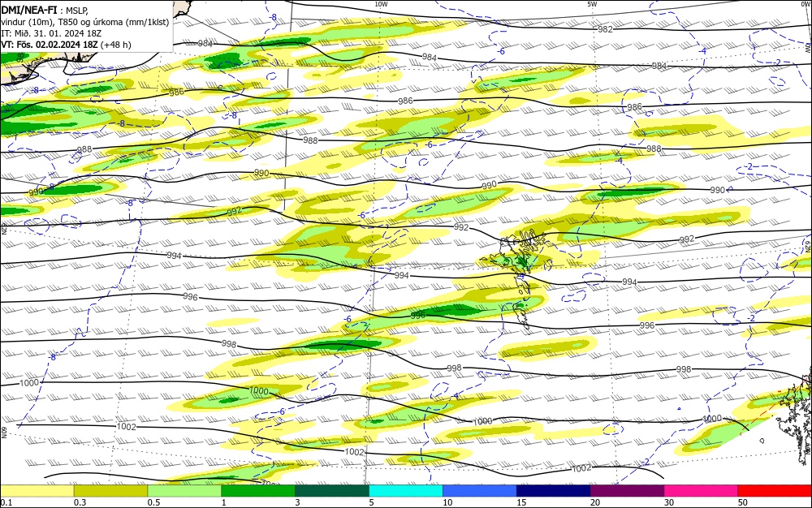Viewport: 812px width, 508px height.
Task: Select the 'IT: Mið. 31. 01. 2024 18Z' line
Action: coord(50,33)
